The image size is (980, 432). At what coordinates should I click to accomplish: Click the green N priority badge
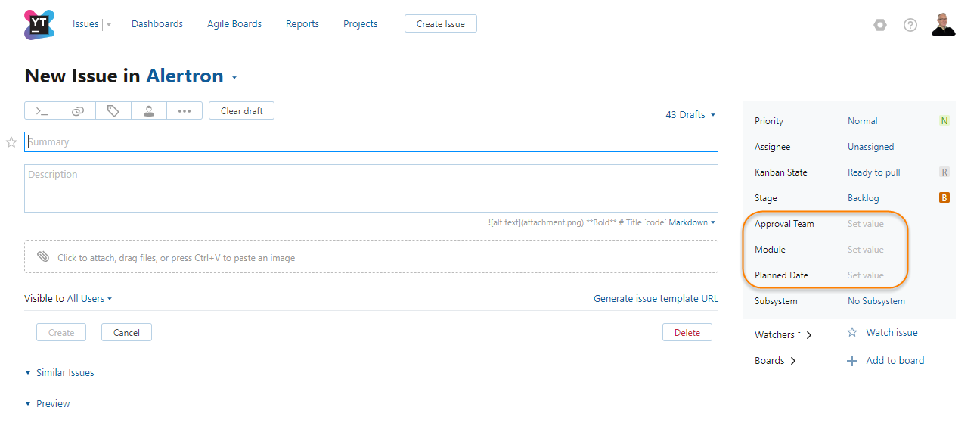click(944, 121)
